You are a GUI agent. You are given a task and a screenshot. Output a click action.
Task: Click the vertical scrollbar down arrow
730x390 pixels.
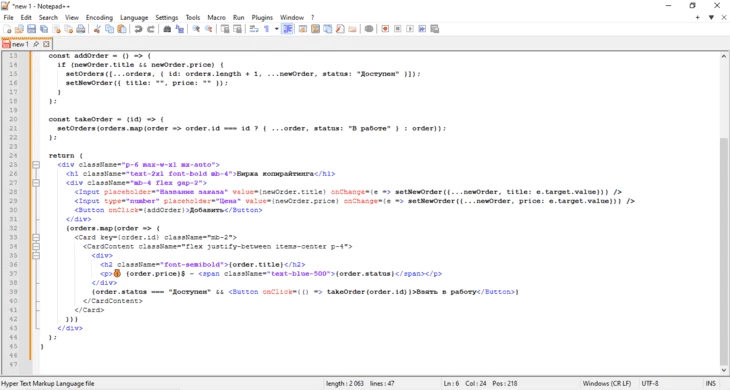point(724,370)
